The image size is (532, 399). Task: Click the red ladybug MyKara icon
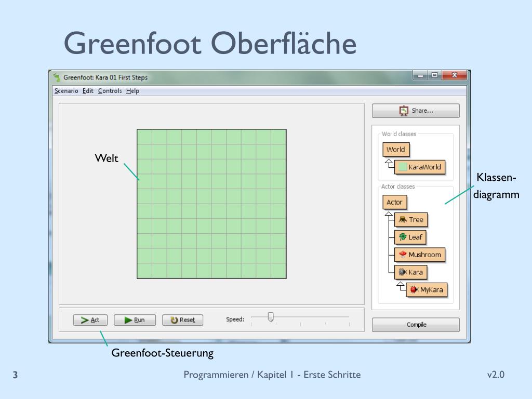click(x=414, y=289)
